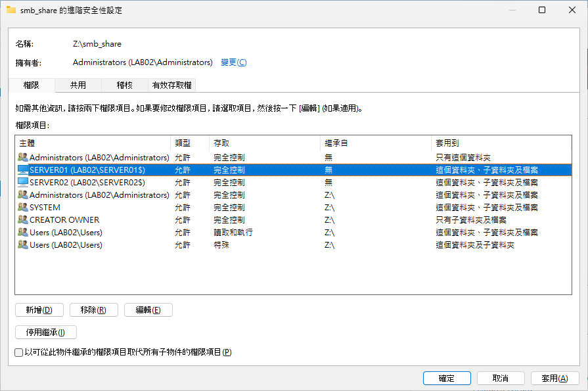
Task: Click the 變更(C) owner link
Action: (x=234, y=62)
